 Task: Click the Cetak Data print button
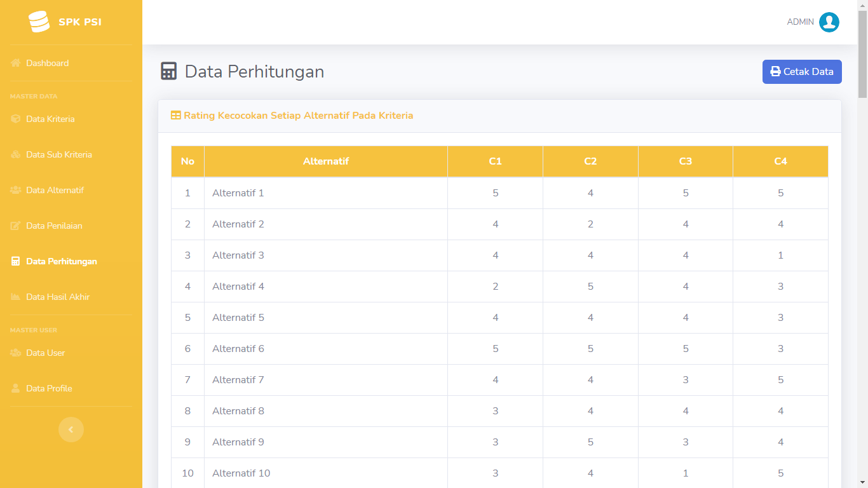802,72
